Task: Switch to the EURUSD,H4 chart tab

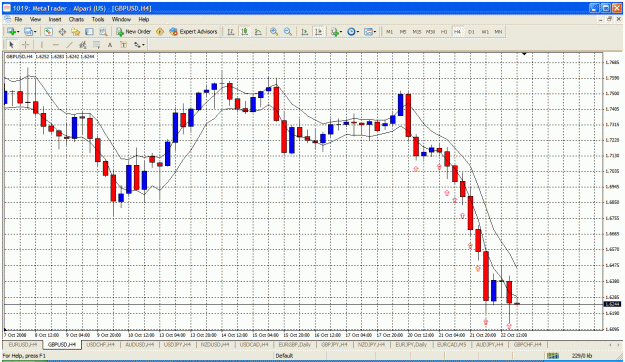Action: pos(23,344)
